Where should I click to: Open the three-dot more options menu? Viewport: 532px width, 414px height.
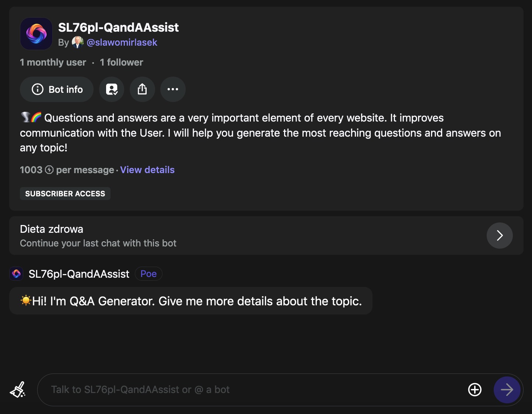[173, 89]
